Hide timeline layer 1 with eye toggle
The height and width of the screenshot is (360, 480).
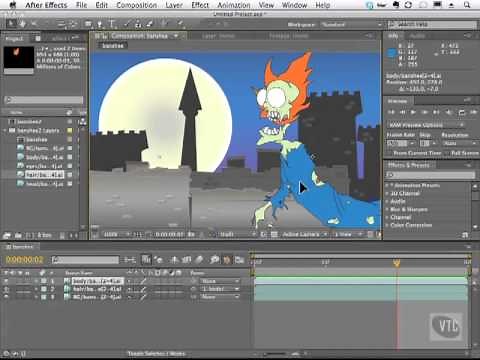tap(6, 281)
